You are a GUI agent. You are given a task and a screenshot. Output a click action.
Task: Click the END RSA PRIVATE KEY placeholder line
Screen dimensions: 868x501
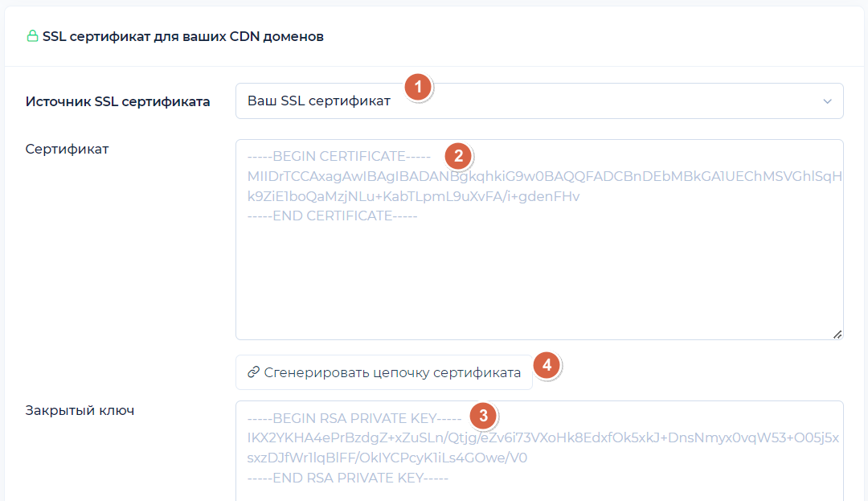(347, 478)
